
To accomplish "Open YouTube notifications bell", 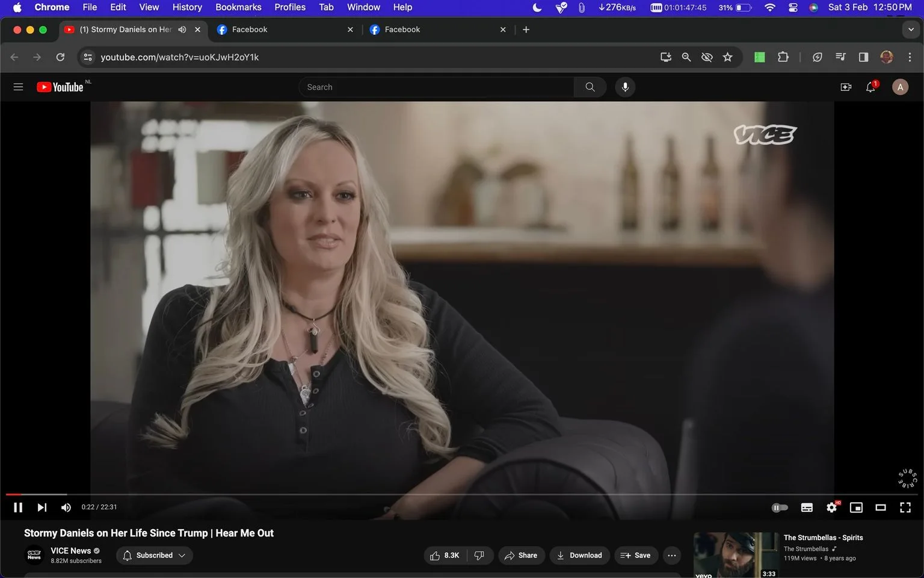I will click(870, 87).
